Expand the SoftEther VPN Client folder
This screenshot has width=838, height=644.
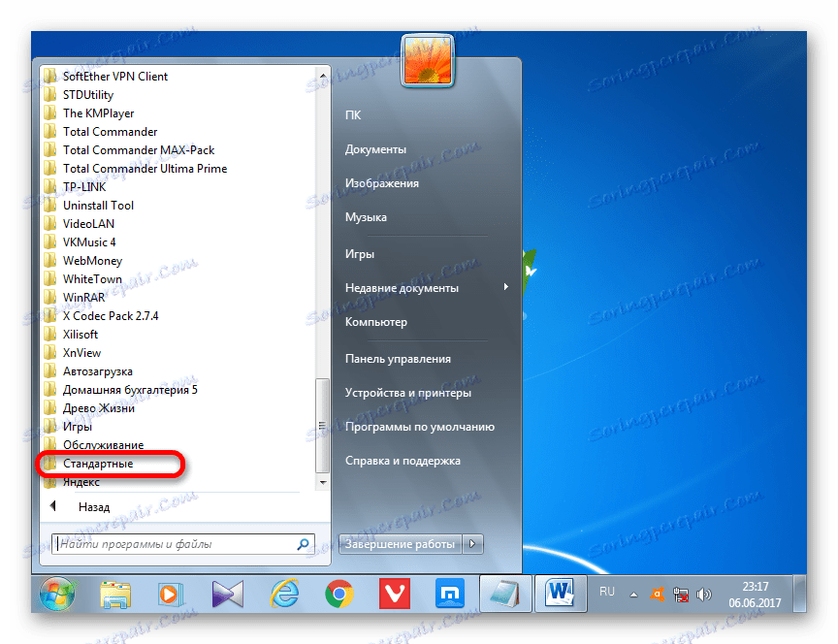(x=114, y=77)
